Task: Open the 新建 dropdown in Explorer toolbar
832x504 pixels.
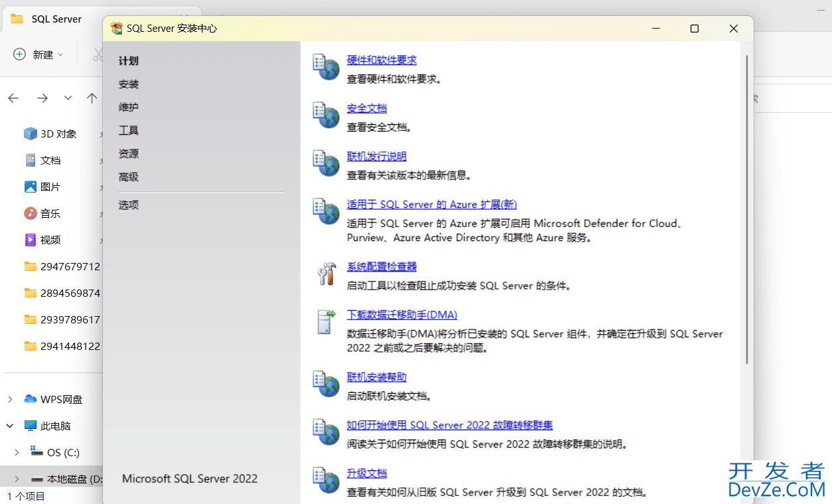Action: click(x=39, y=54)
